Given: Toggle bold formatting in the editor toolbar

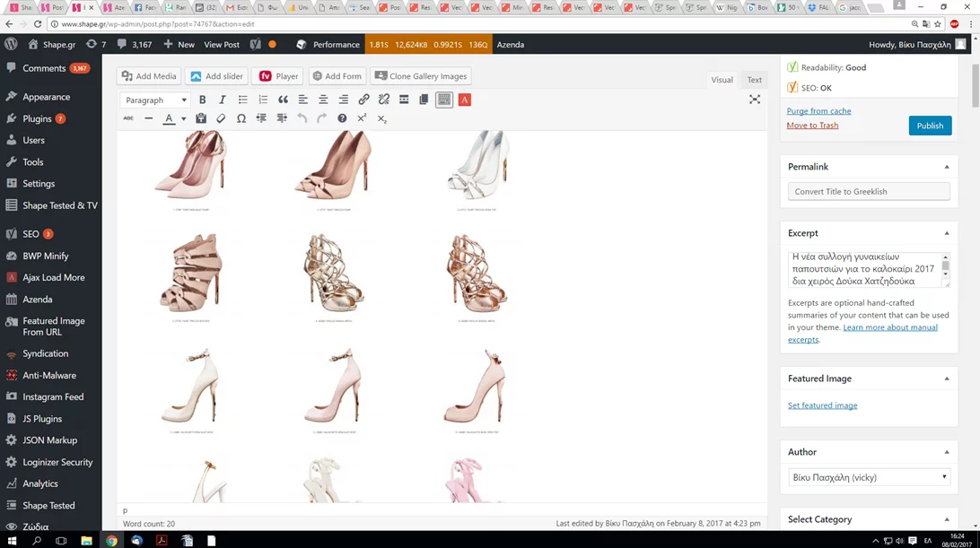Looking at the screenshot, I should (202, 100).
